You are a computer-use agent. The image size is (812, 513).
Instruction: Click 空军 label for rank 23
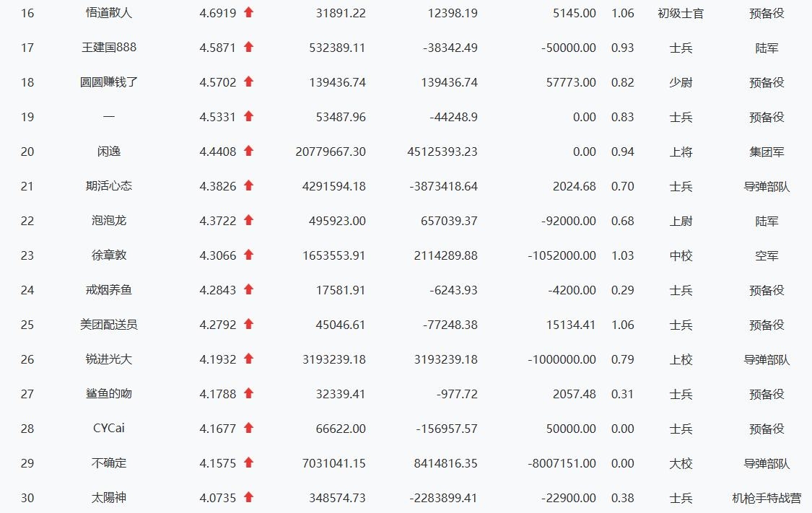point(767,255)
